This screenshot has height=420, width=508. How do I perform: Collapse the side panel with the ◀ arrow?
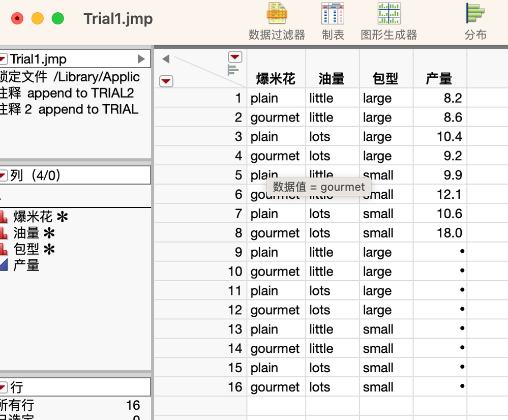click(x=165, y=58)
